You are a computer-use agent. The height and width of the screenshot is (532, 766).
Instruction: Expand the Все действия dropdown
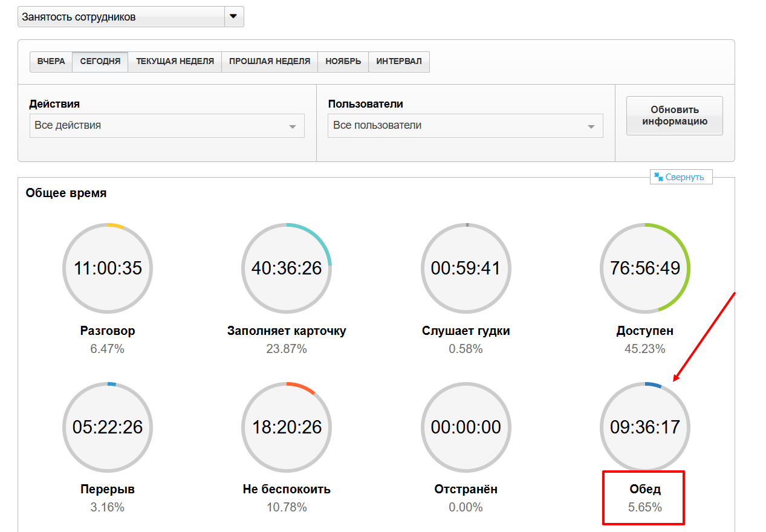pyautogui.click(x=166, y=126)
